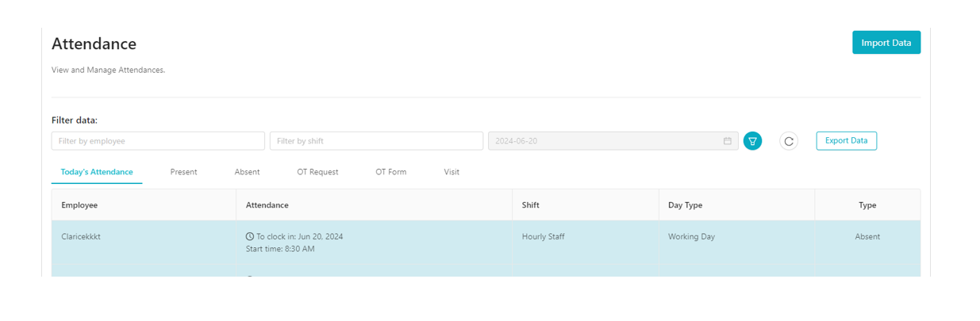Click the Shift column header
The image size is (980, 321).
pos(585,205)
